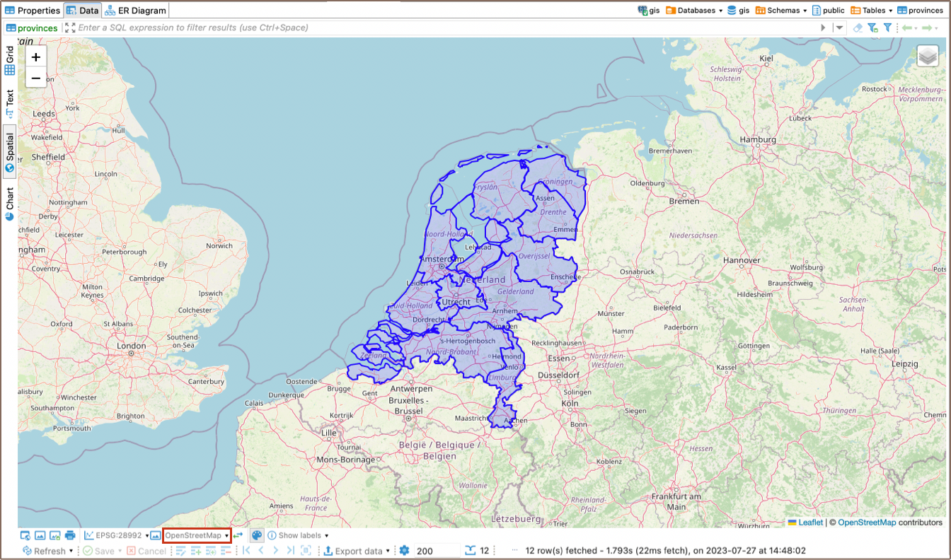Viewport: 951px width, 560px height.
Task: Open the OpenStreetMap attribution link
Action: pos(868,523)
